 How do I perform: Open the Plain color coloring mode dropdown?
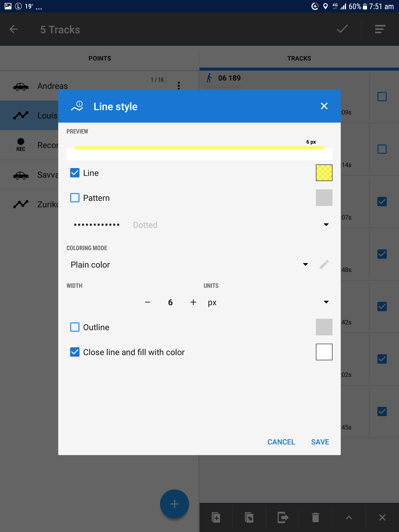coord(305,264)
